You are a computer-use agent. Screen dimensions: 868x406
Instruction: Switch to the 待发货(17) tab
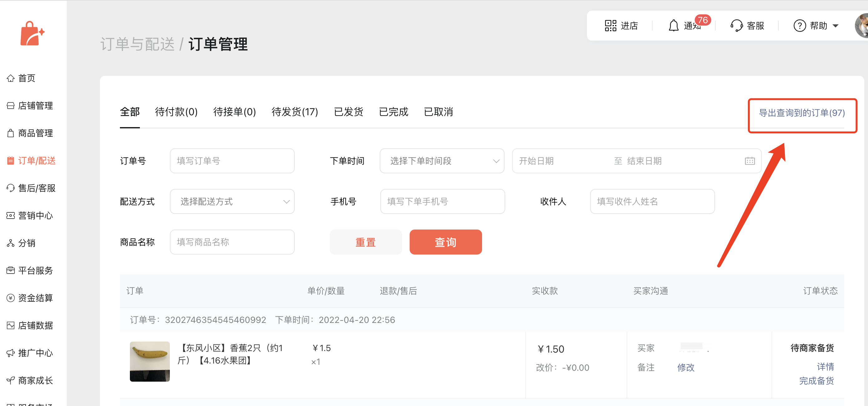click(294, 112)
